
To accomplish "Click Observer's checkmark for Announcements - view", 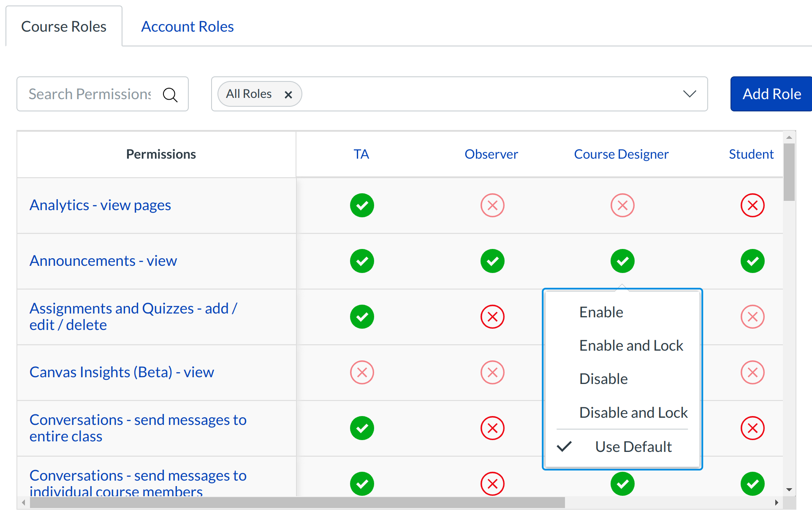I will [x=492, y=261].
